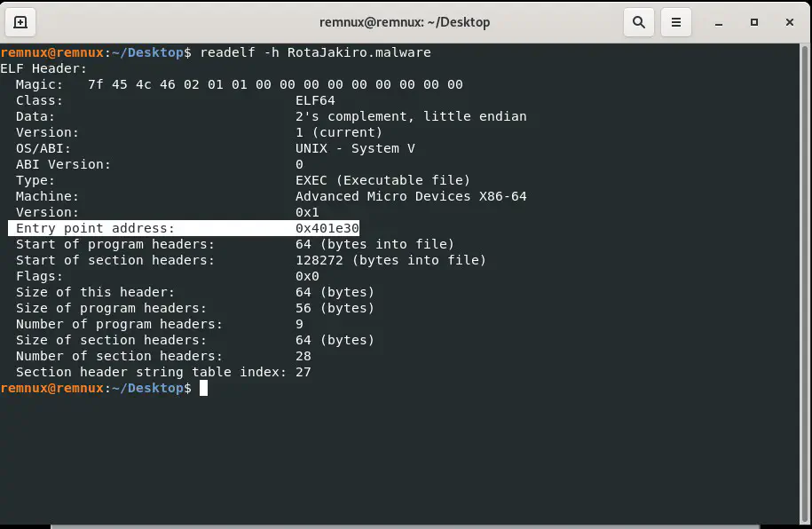The height and width of the screenshot is (529, 812).
Task: Place cursor at the bottom shell prompt
Action: 203,388
